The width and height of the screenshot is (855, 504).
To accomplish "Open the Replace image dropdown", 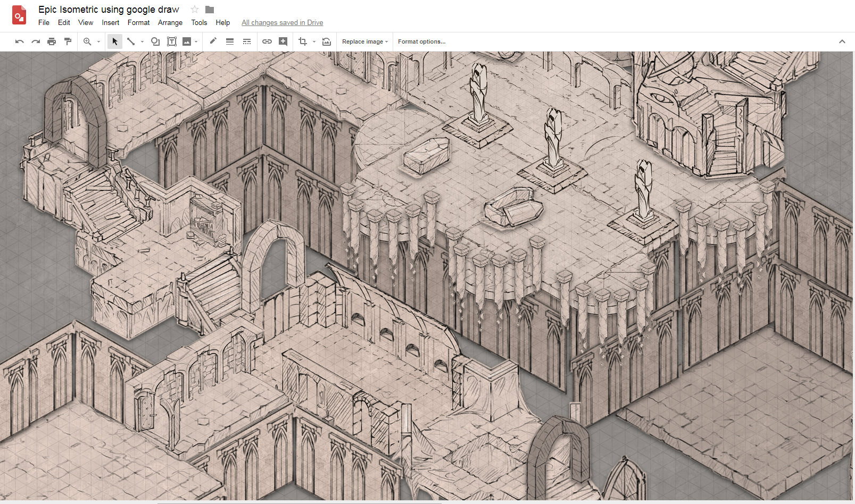I will 365,41.
